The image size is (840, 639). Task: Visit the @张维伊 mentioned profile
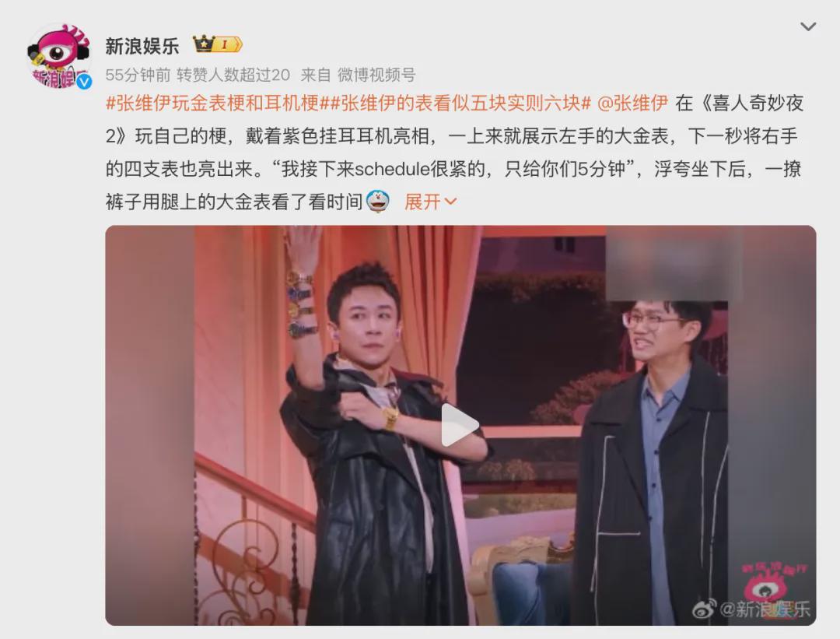point(632,103)
